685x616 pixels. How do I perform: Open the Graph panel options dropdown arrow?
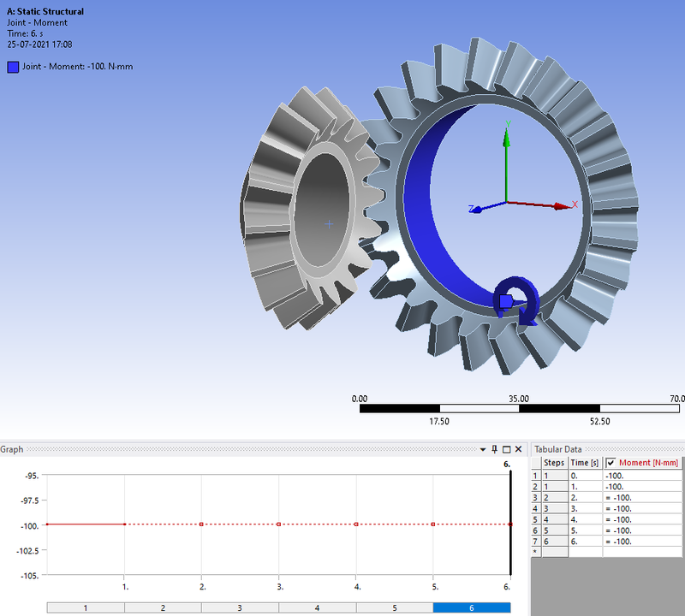pyautogui.click(x=485, y=447)
